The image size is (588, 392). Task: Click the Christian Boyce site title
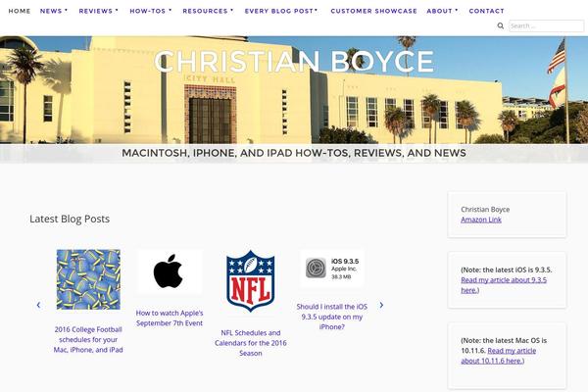pyautogui.click(x=294, y=61)
